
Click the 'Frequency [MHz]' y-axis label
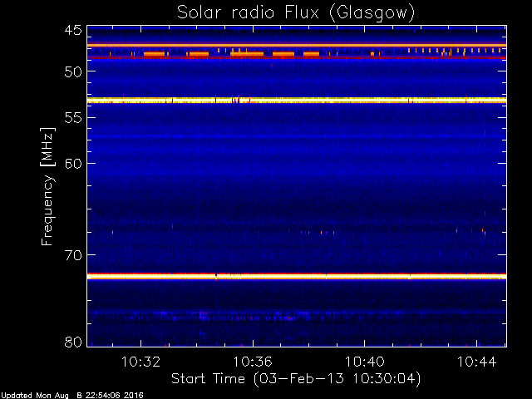point(47,186)
